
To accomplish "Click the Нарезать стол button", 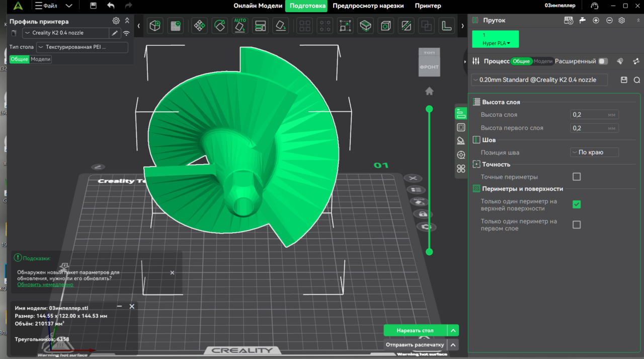I will point(415,331).
